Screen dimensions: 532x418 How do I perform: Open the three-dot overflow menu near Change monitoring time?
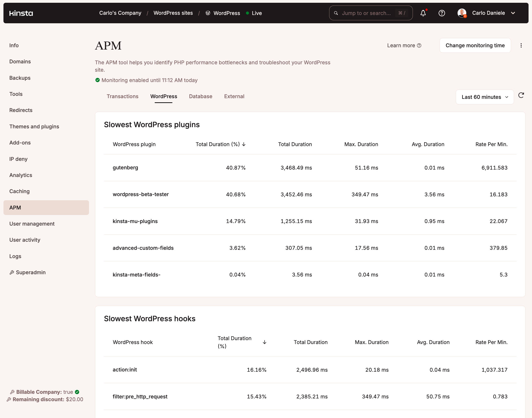(521, 45)
